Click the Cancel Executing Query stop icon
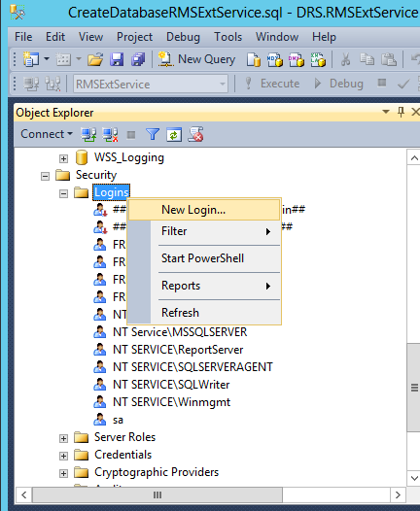Screen dimensions: 420x511 (381, 84)
